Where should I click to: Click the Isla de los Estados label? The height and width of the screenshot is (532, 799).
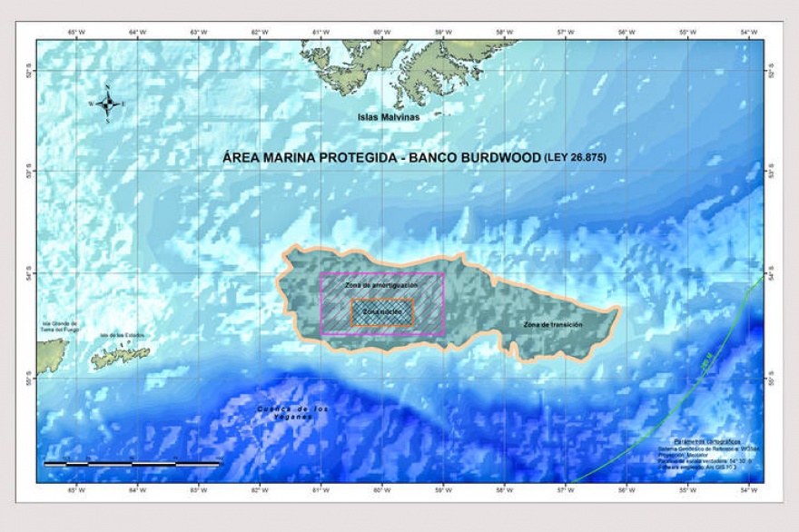point(119,336)
